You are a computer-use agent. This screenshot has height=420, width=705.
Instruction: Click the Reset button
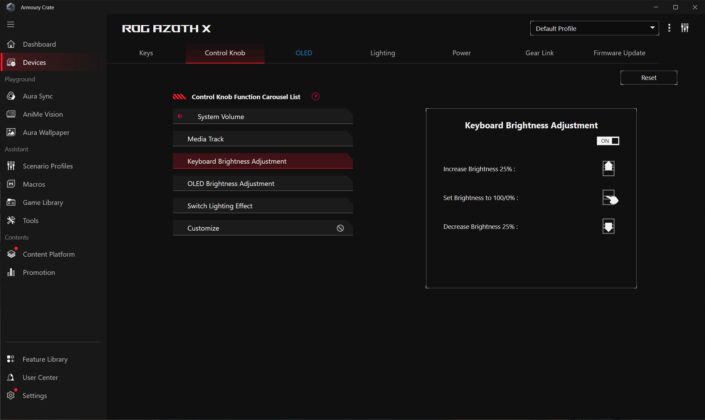[x=648, y=77]
